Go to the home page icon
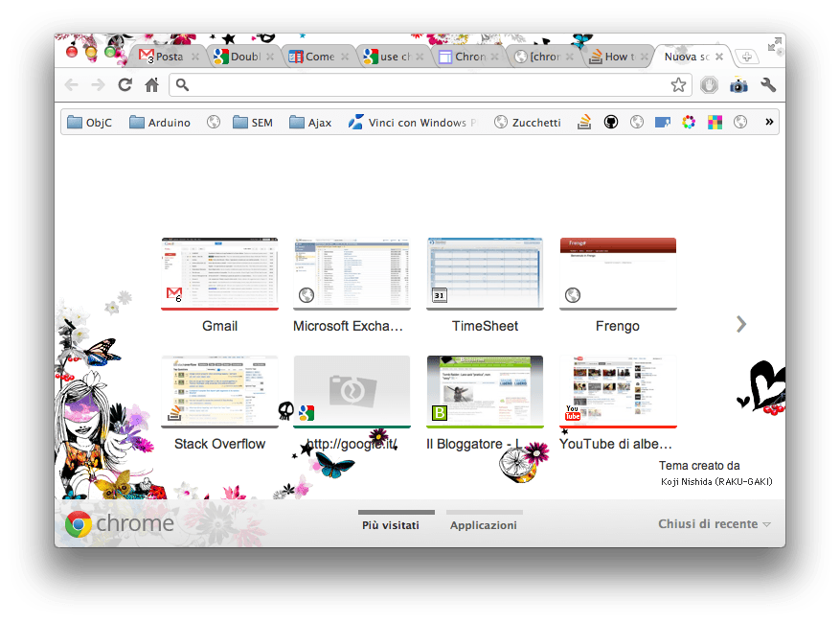This screenshot has height=623, width=840. pyautogui.click(x=151, y=85)
